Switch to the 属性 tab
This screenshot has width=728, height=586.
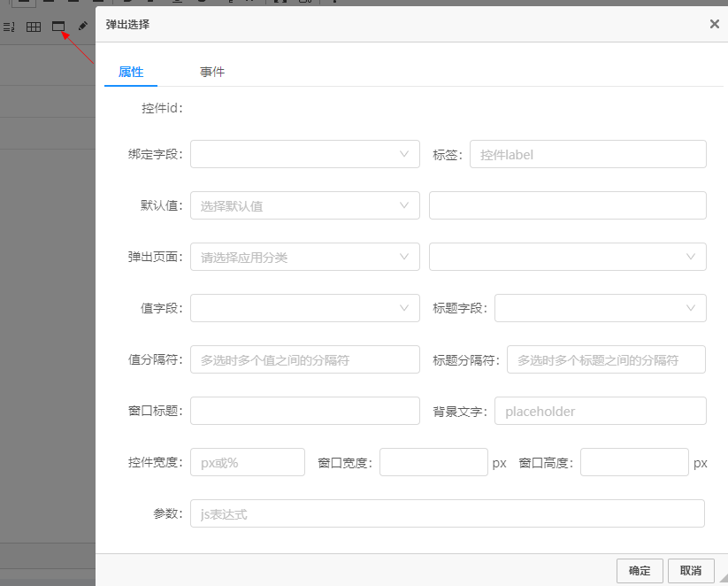(x=131, y=72)
